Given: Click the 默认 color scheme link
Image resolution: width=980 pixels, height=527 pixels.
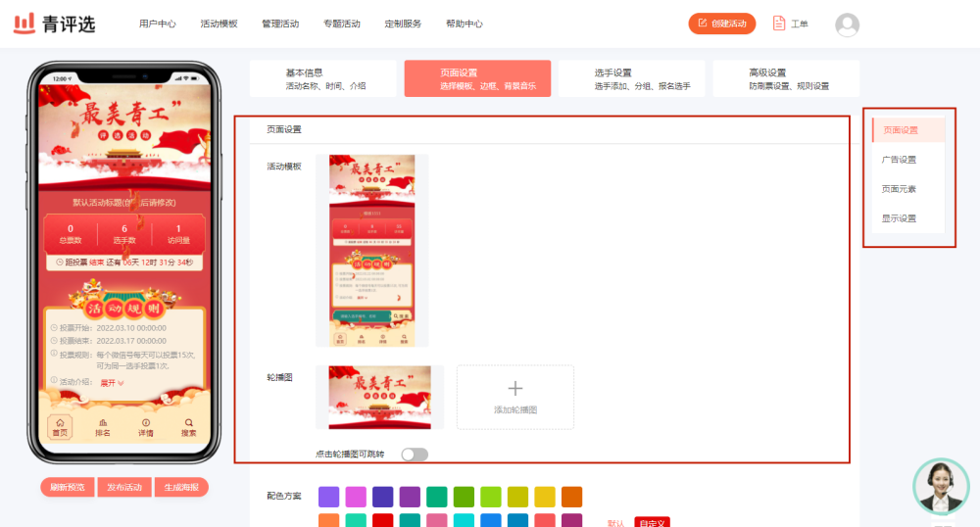Looking at the screenshot, I should [615, 523].
